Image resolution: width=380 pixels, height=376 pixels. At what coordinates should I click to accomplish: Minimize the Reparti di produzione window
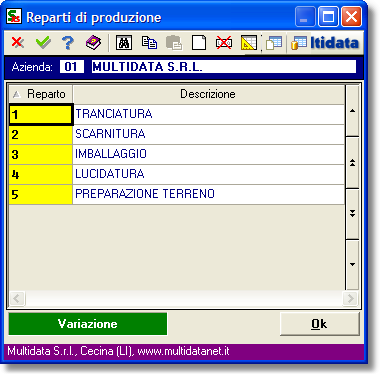click(x=305, y=17)
